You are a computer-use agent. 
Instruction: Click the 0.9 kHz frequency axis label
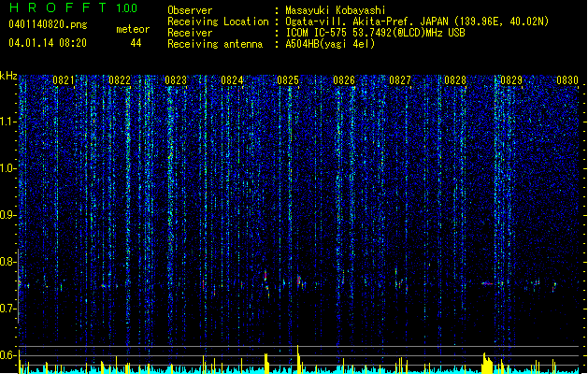point(7,215)
